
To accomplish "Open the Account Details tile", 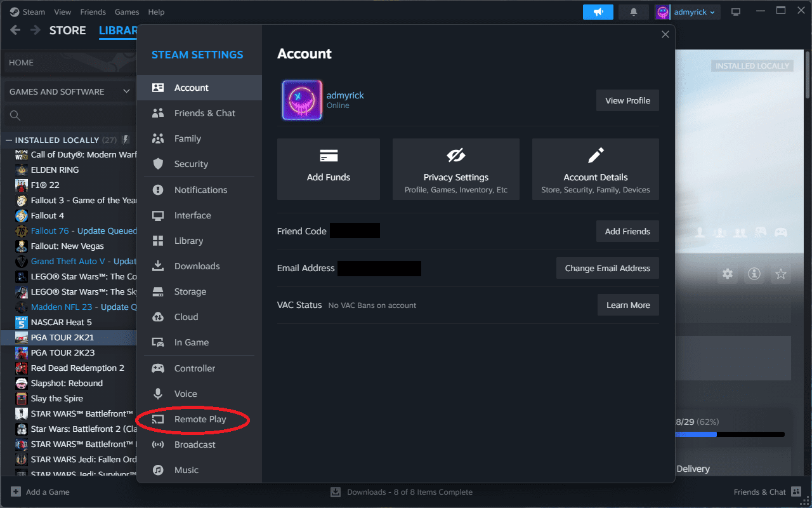I will pyautogui.click(x=596, y=170).
